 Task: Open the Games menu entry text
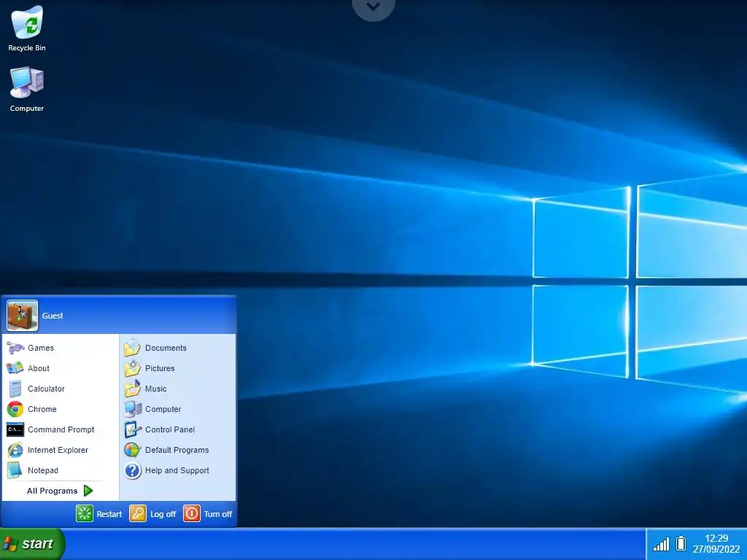41,348
